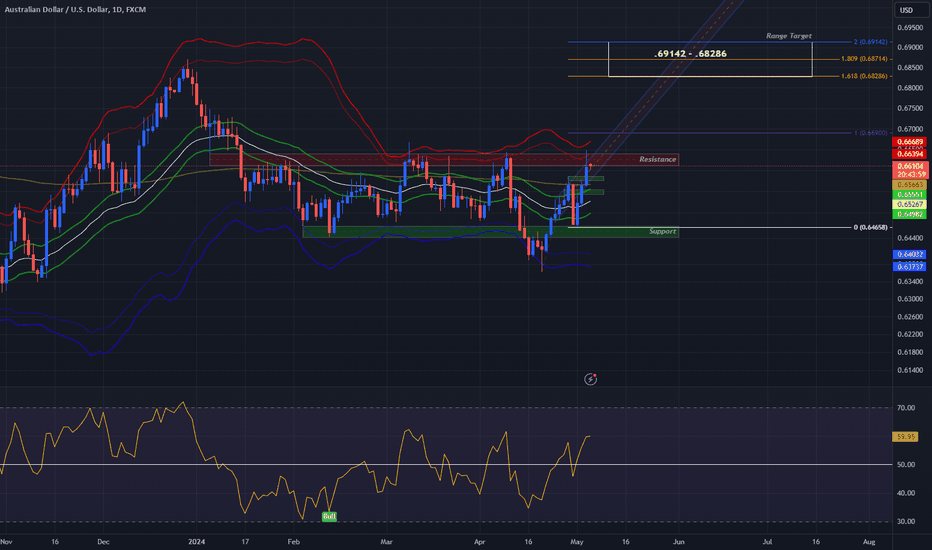Select the tan 0.65663 price tag
The width and height of the screenshot is (932, 550).
point(909,185)
